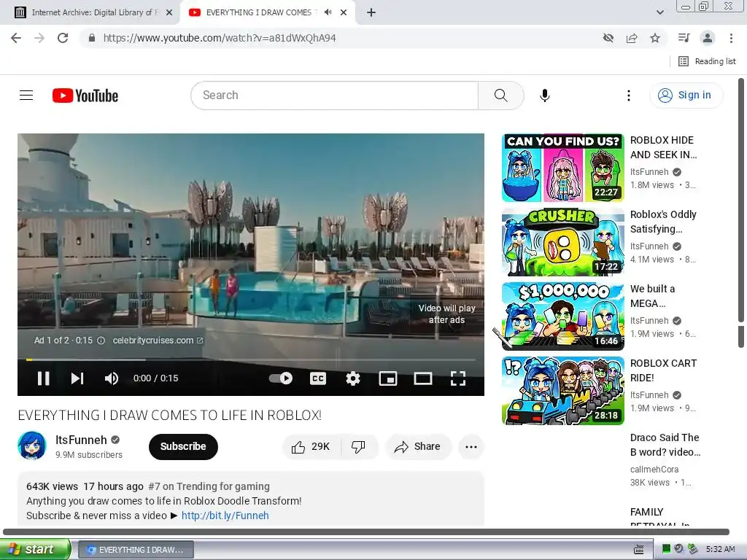The image size is (747, 560).
Task: Switch to theater mode
Action: click(x=422, y=378)
